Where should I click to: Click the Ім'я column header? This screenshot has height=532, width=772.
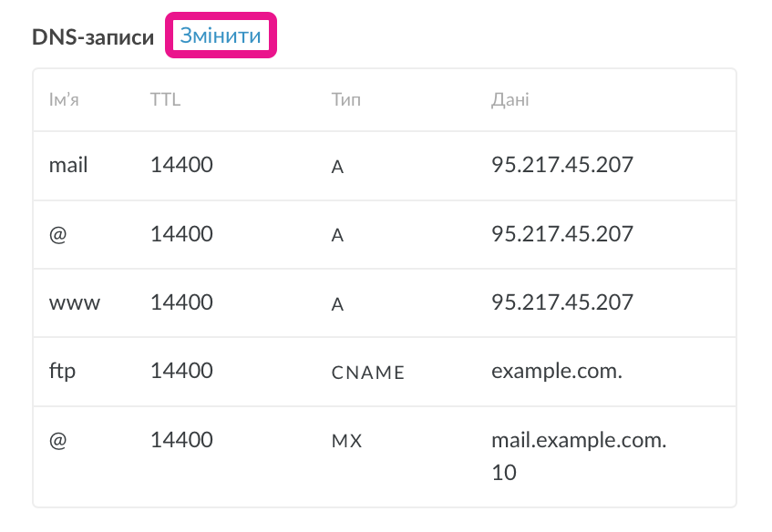tap(65, 99)
